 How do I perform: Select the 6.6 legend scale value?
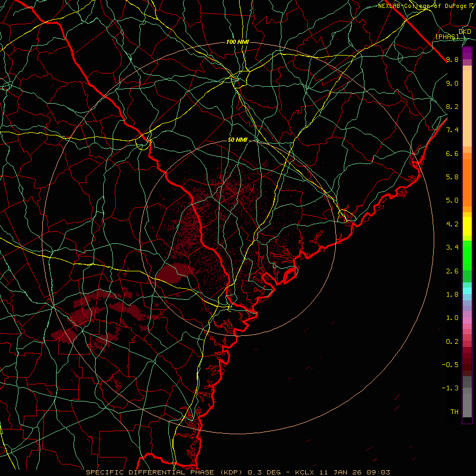pos(452,154)
